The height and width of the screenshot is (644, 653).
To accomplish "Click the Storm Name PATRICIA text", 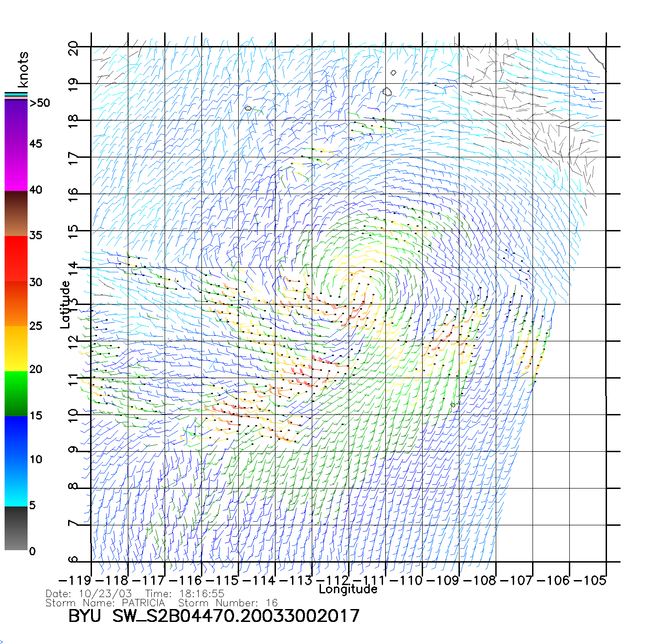I will (105, 603).
